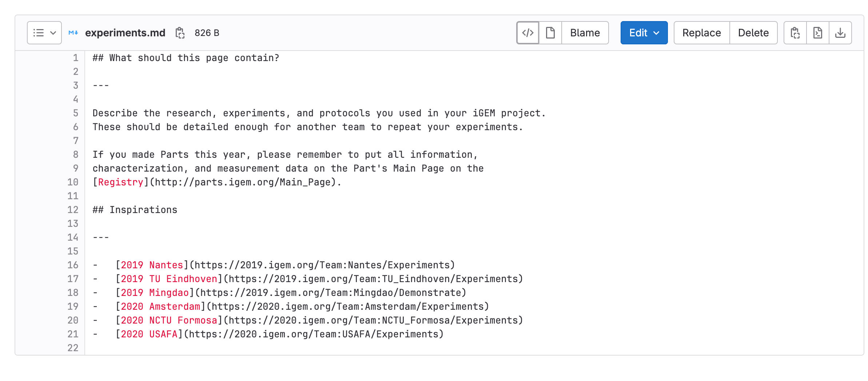Switch to rendered file preview
Image resolution: width=868 pixels, height=381 pixels.
coord(550,33)
